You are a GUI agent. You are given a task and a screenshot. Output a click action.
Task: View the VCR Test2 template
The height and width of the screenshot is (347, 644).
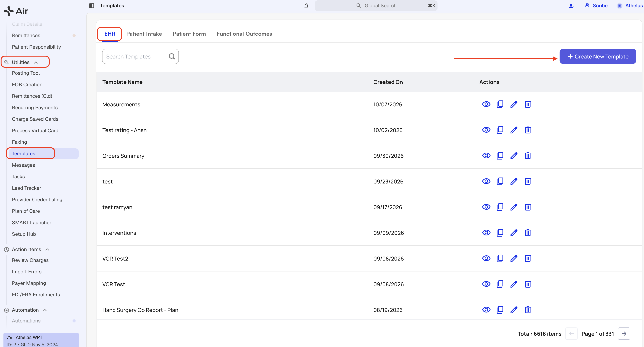click(486, 259)
